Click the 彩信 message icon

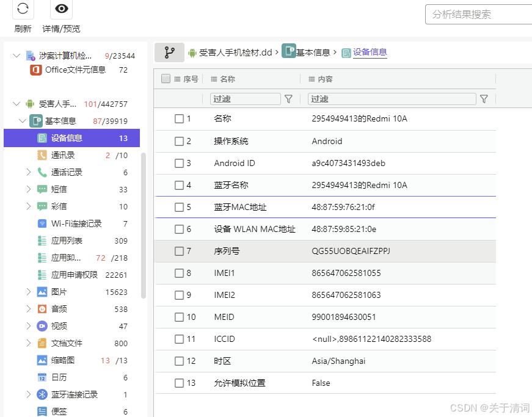[42, 206]
